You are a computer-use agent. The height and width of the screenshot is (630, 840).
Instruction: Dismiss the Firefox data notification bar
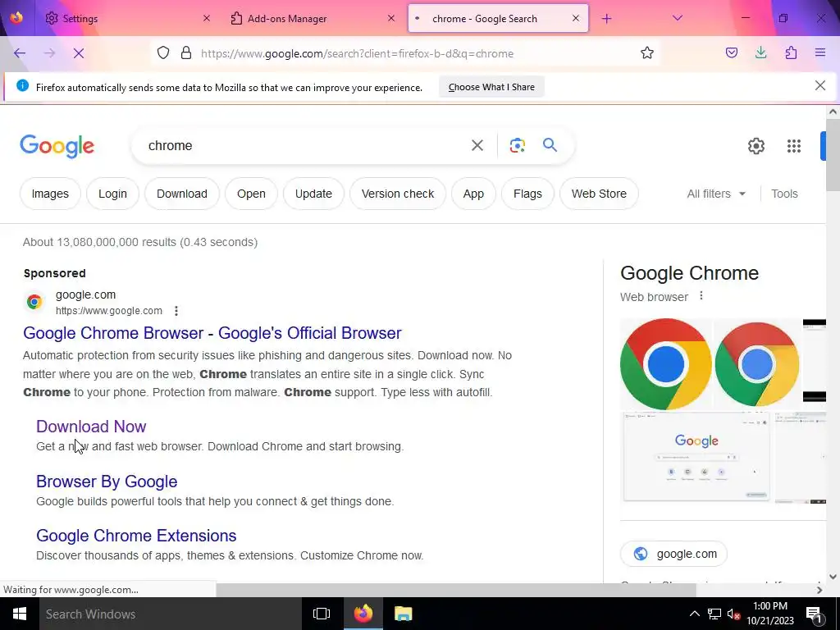[x=819, y=85]
